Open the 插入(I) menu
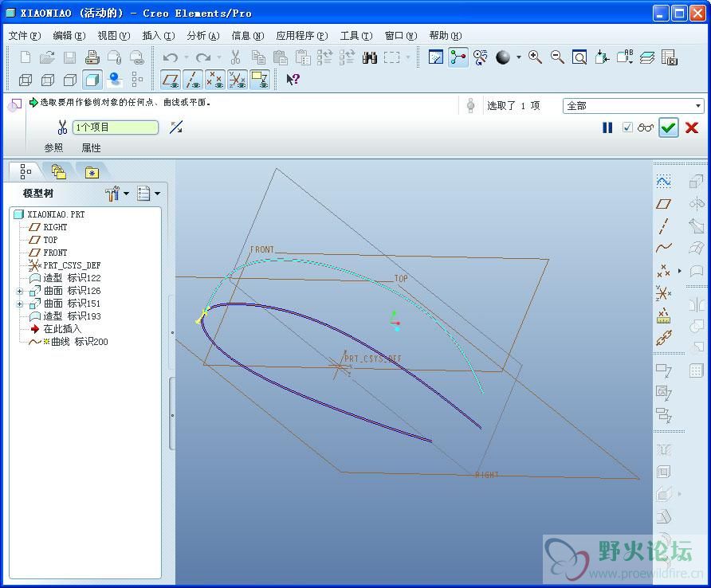 point(159,35)
